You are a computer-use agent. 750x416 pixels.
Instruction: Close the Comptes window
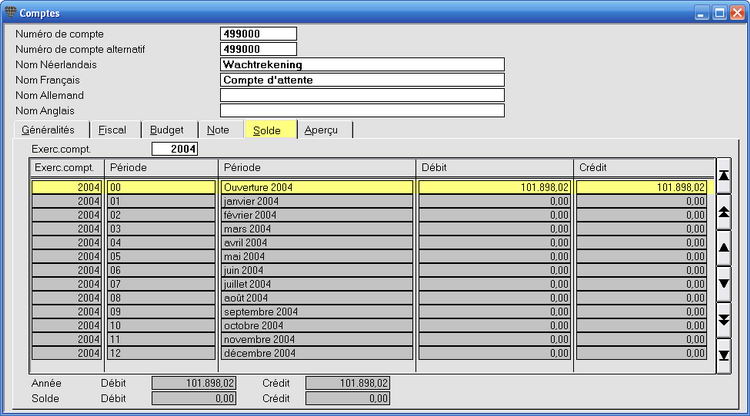(737, 12)
